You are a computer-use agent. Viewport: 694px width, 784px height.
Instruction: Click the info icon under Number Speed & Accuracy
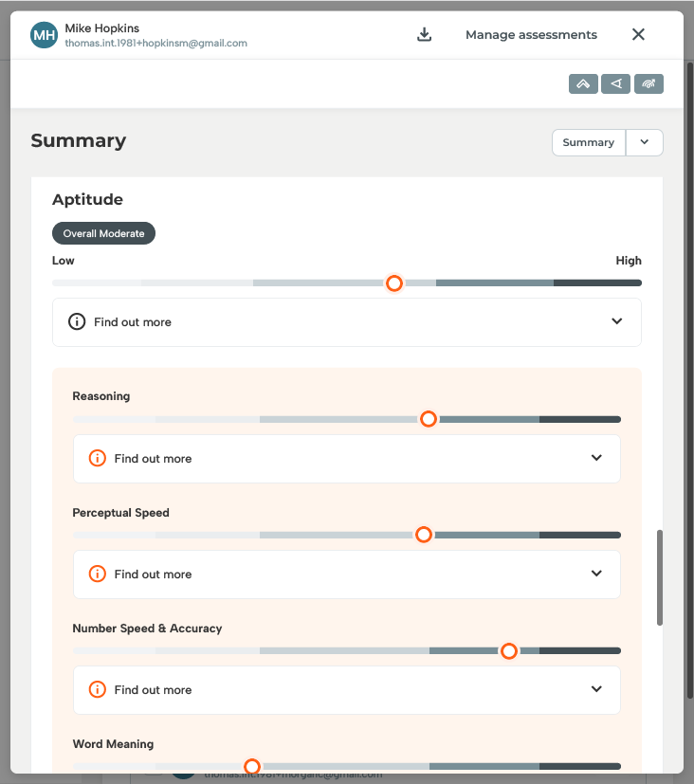(x=97, y=690)
